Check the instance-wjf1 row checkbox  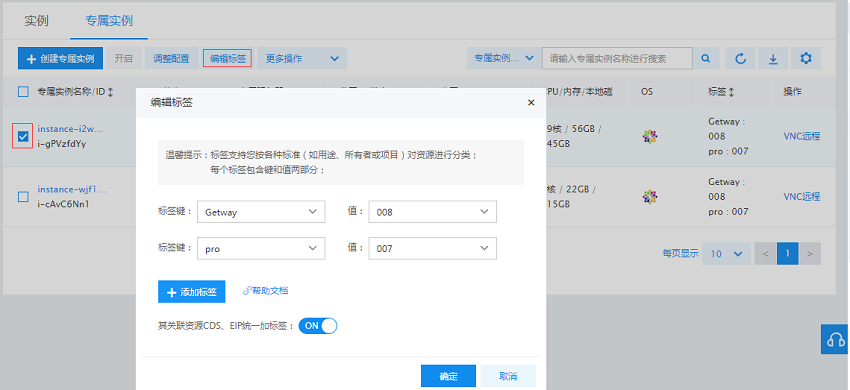pyautogui.click(x=23, y=197)
